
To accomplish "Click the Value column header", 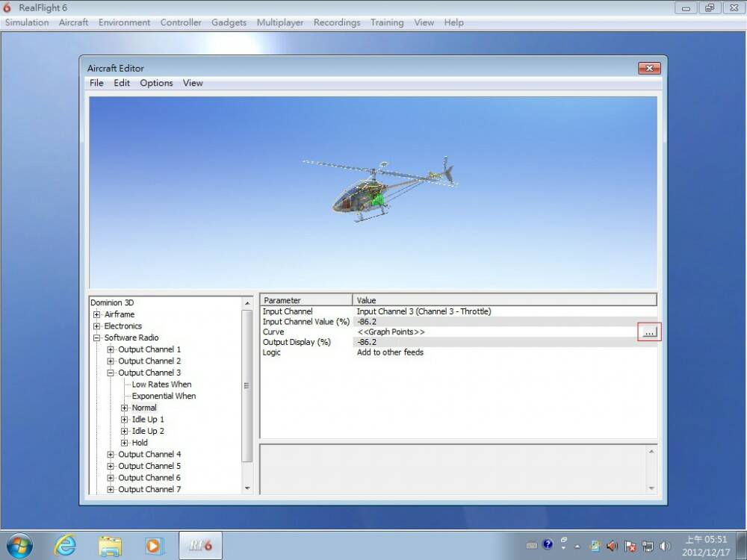I will click(x=504, y=300).
